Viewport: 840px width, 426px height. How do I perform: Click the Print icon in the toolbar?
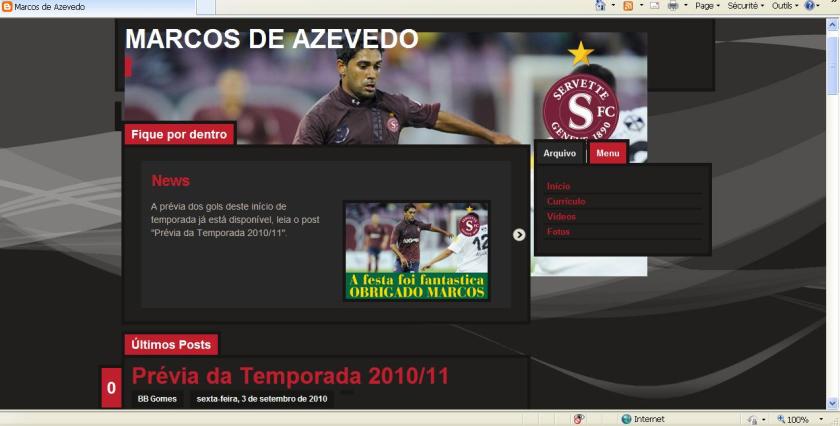click(x=673, y=6)
